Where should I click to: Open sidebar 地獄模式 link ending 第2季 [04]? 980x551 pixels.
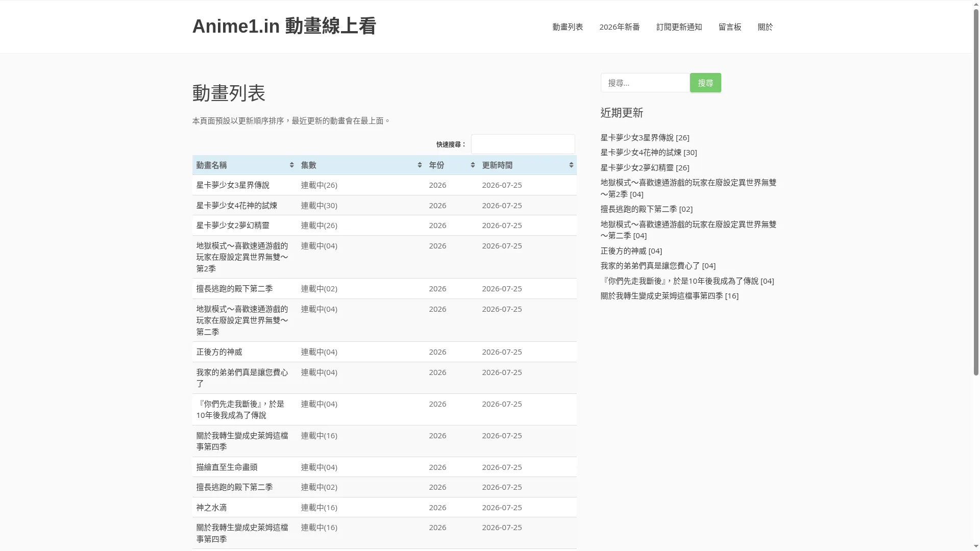coord(689,188)
